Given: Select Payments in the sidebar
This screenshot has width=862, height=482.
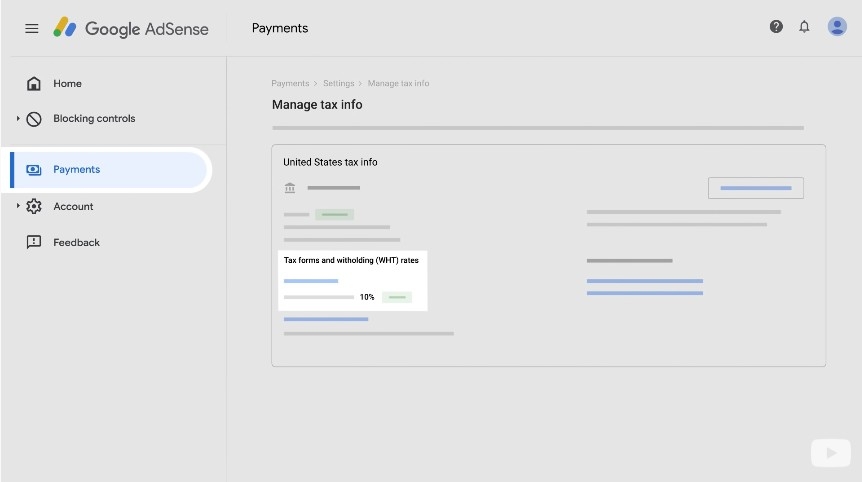Looking at the screenshot, I should [x=77, y=170].
